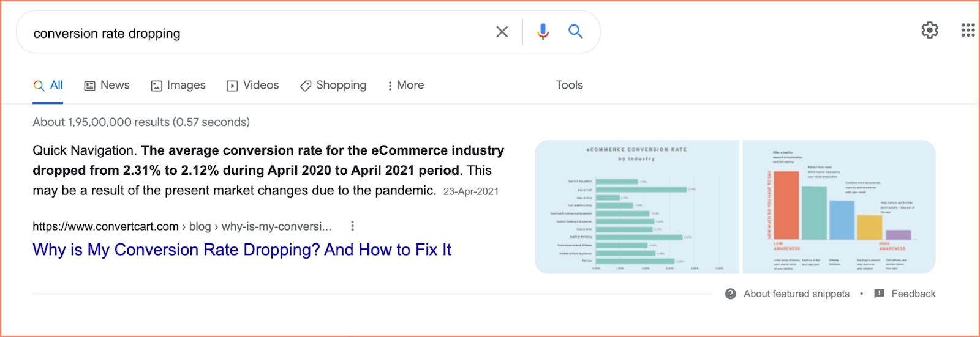Select the All results tab
This screenshot has width=980, height=337.
[48, 86]
